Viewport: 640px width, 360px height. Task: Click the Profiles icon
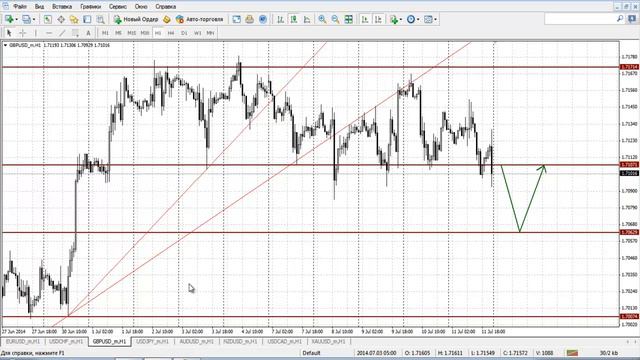pyautogui.click(x=26, y=19)
